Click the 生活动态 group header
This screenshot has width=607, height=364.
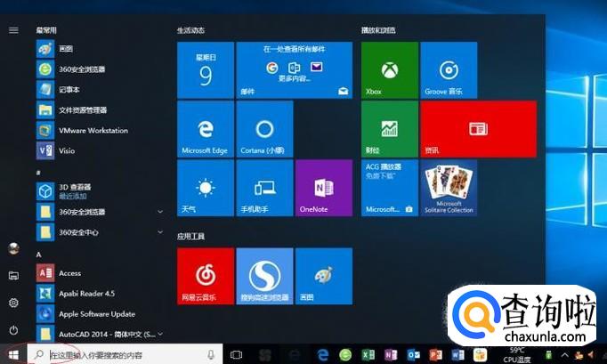(190, 30)
